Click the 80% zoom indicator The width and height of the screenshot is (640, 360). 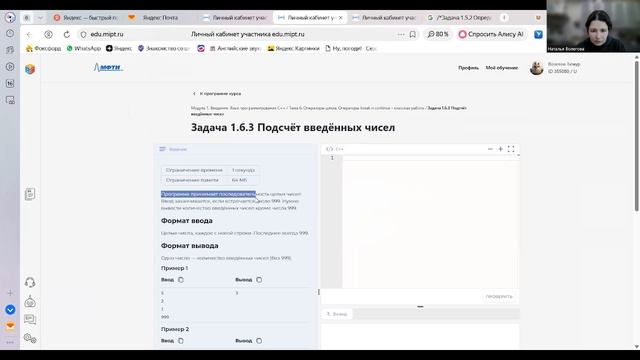[x=438, y=34]
